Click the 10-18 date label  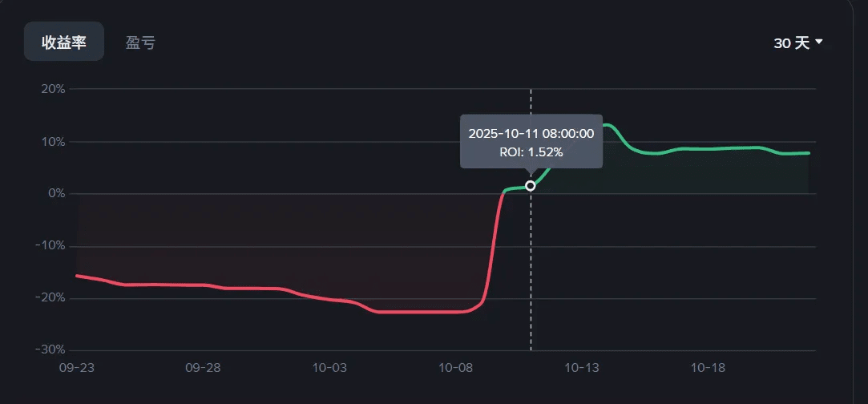point(708,367)
